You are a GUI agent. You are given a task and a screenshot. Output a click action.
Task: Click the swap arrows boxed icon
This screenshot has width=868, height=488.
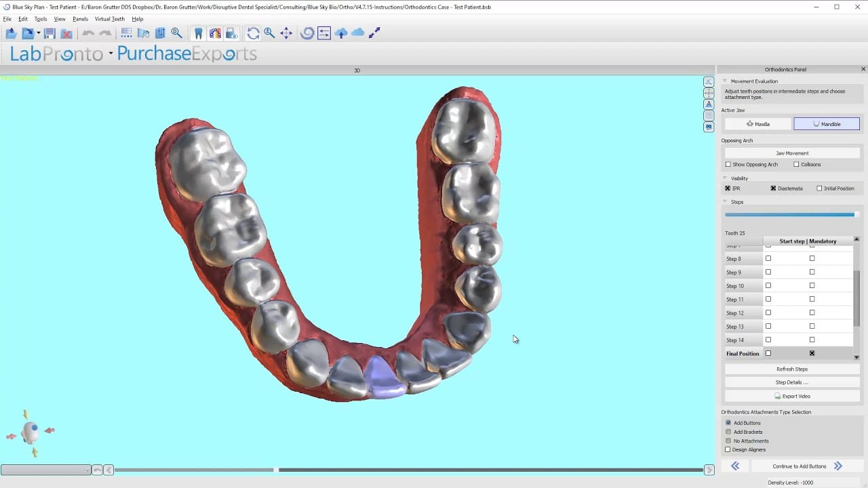[x=323, y=33]
